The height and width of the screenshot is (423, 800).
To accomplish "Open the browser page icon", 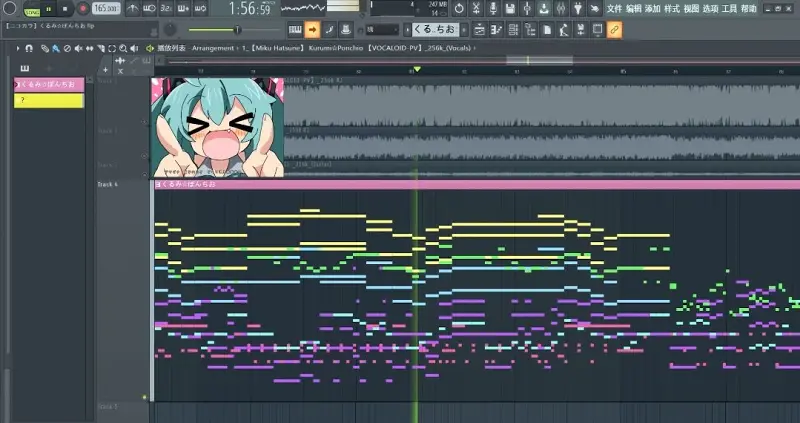I will click(x=547, y=30).
